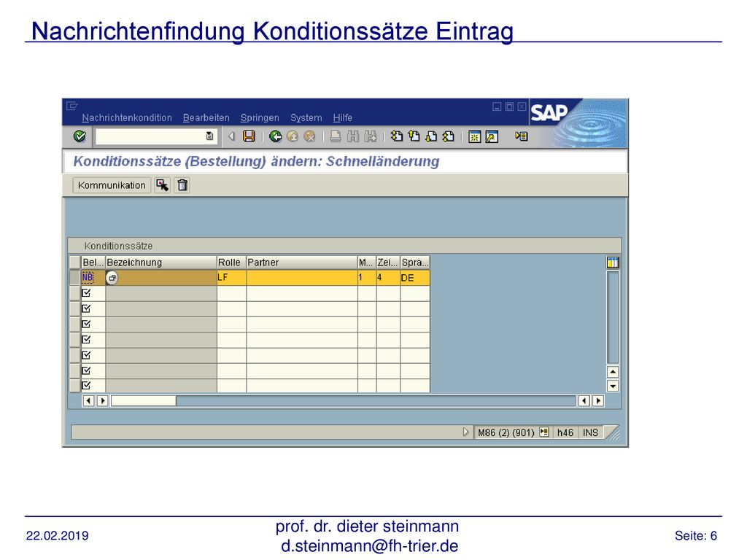Screen dimensions: 747x560
Task: Click the yellow Exit icon
Action: pyautogui.click(x=293, y=136)
